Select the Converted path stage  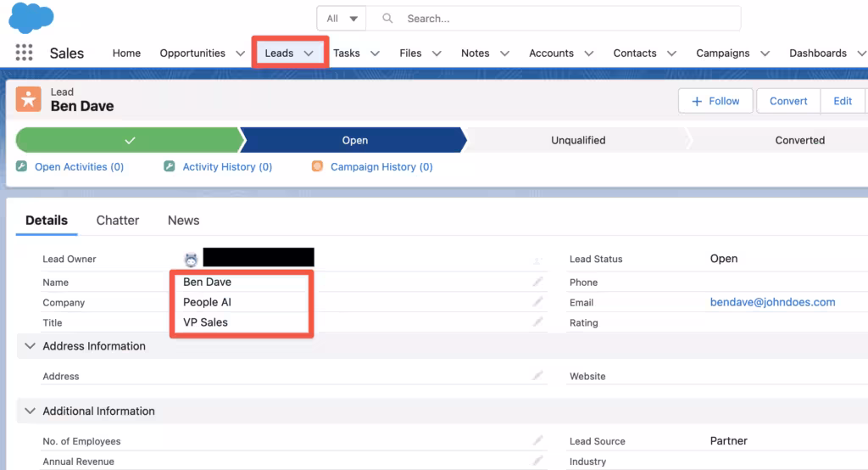799,140
